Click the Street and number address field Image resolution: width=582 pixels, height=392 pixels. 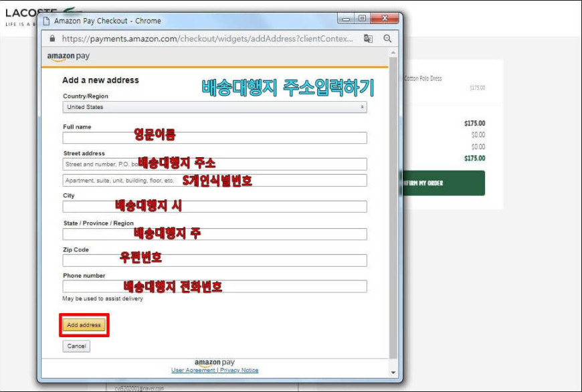coord(215,164)
